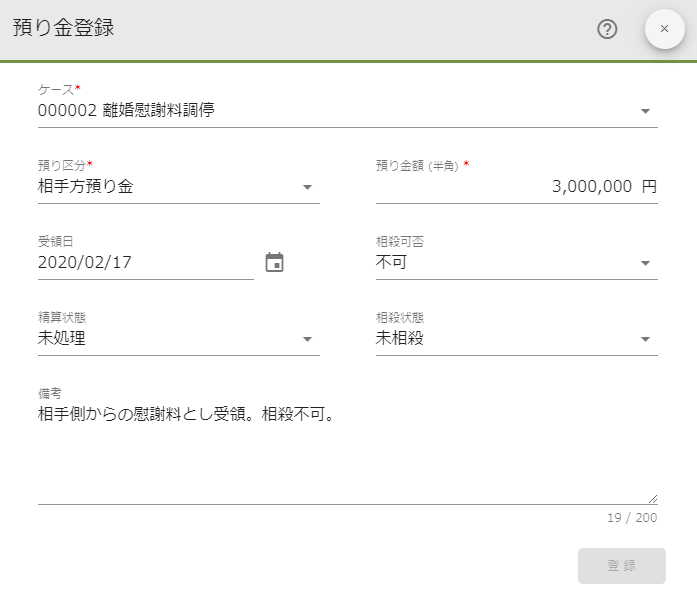Open the calendar picker for 受領日

274,262
